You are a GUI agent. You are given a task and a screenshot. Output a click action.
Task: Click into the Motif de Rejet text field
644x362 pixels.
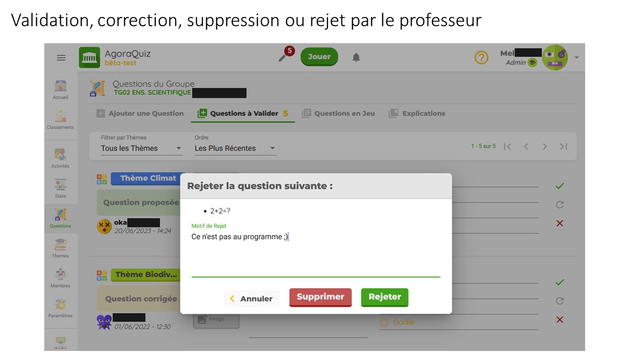pos(315,254)
